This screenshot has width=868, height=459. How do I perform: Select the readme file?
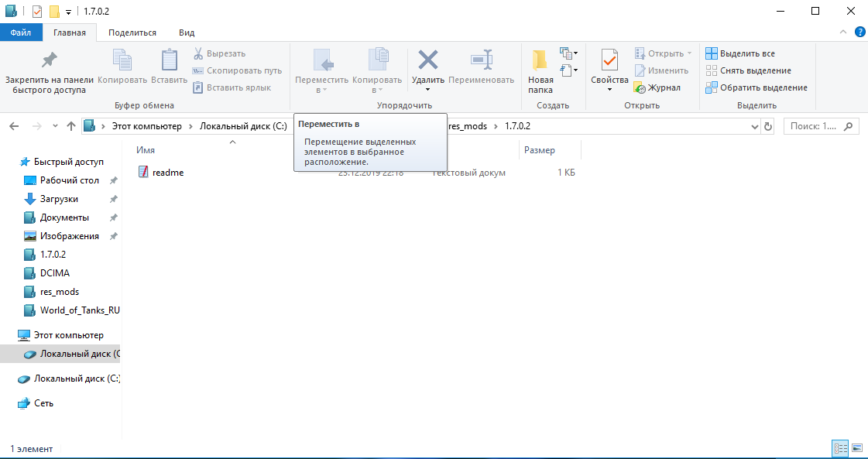click(x=168, y=173)
